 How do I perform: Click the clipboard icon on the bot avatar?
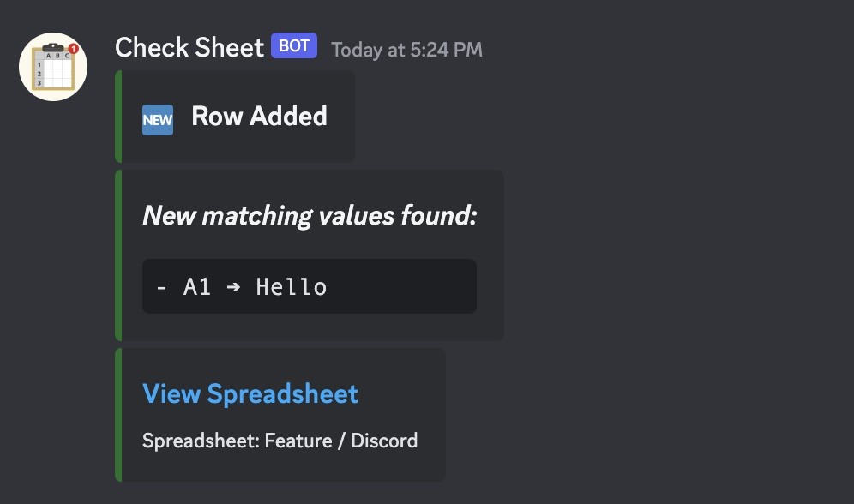53,67
